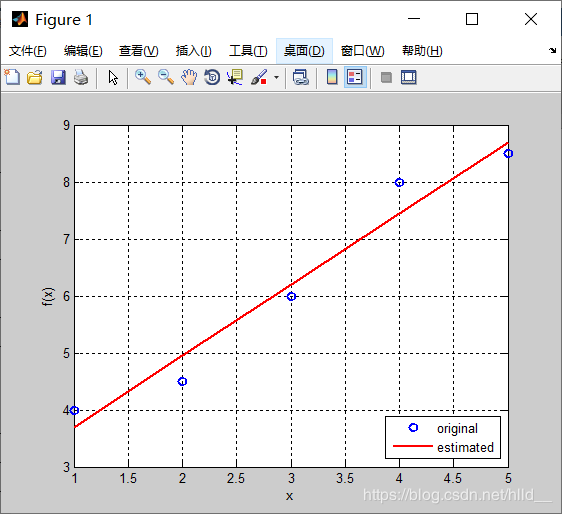Select the Brush data tool

[259, 77]
